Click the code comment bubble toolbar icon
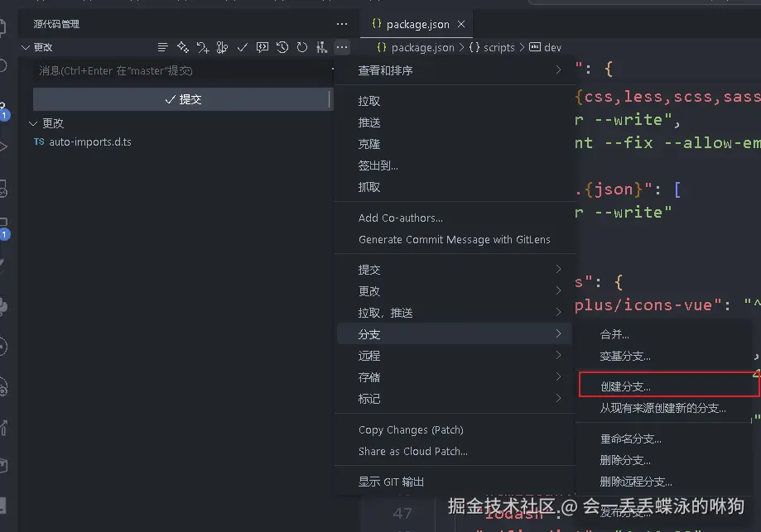This screenshot has height=532, width=761. coord(262,47)
